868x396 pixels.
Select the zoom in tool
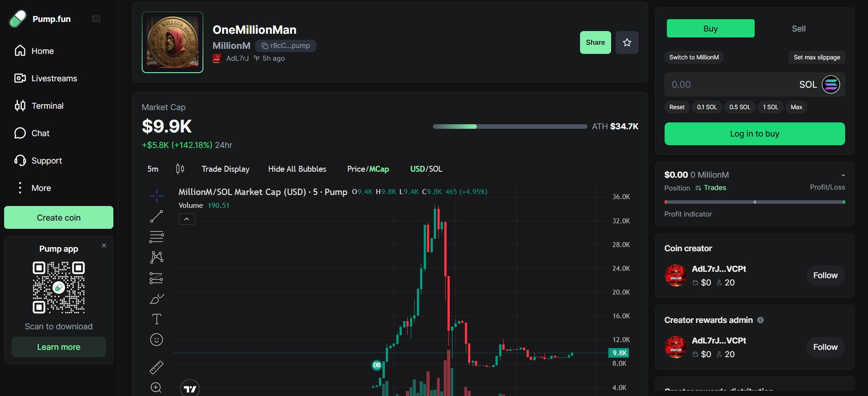156,388
